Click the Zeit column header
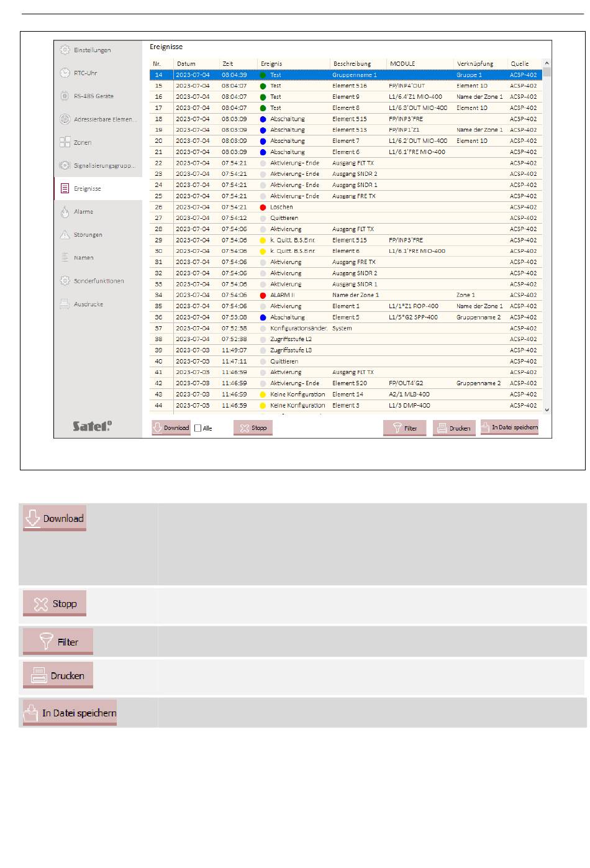 coord(238,63)
